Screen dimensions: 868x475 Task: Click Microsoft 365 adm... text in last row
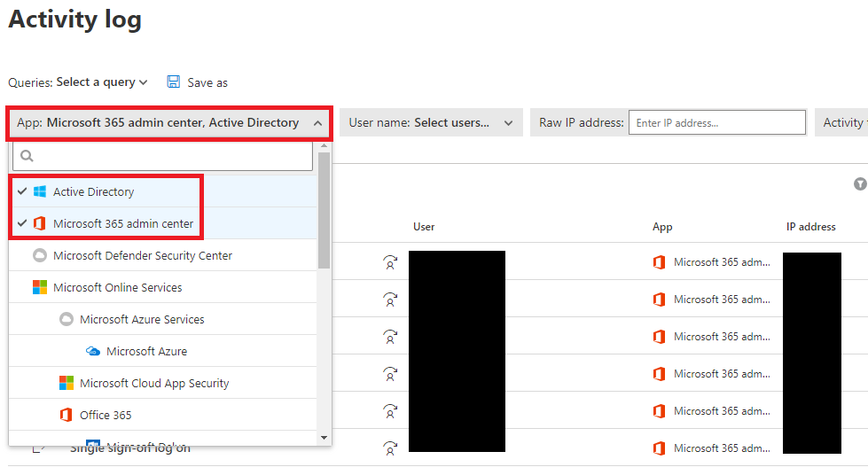tap(722, 448)
